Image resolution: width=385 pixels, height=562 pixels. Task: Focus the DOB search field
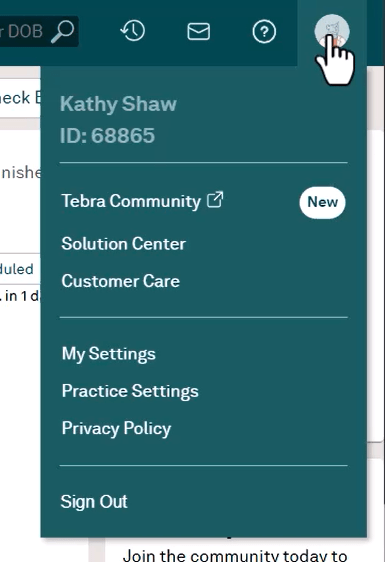click(39, 32)
